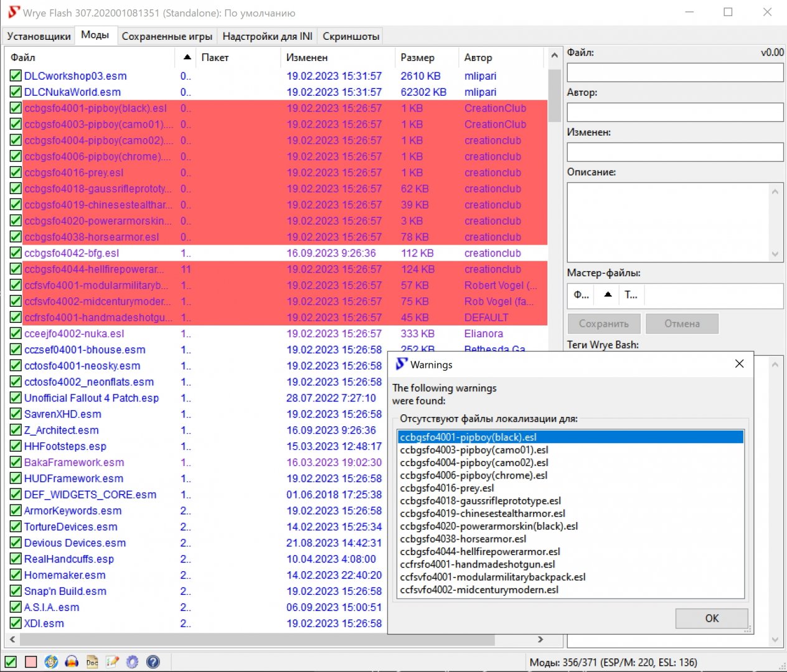Open Audacity from the headphones icon
Viewport: 787px width, 672px height.
72,662
